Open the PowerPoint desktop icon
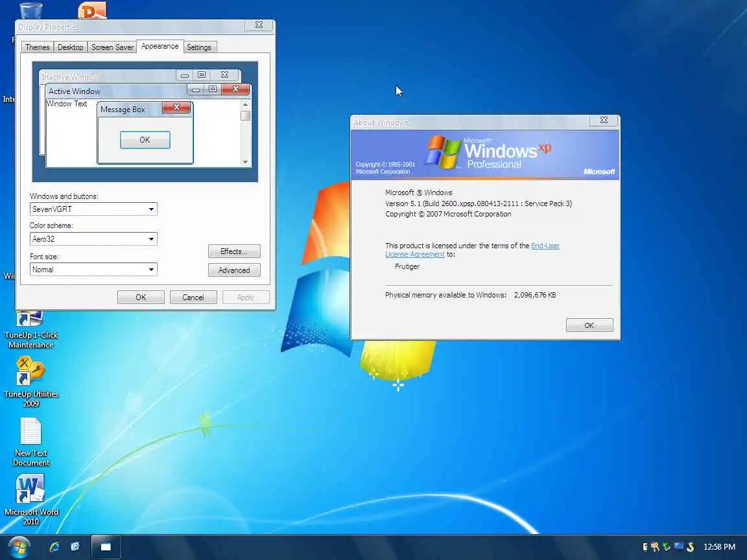The image size is (747, 560). point(92,10)
